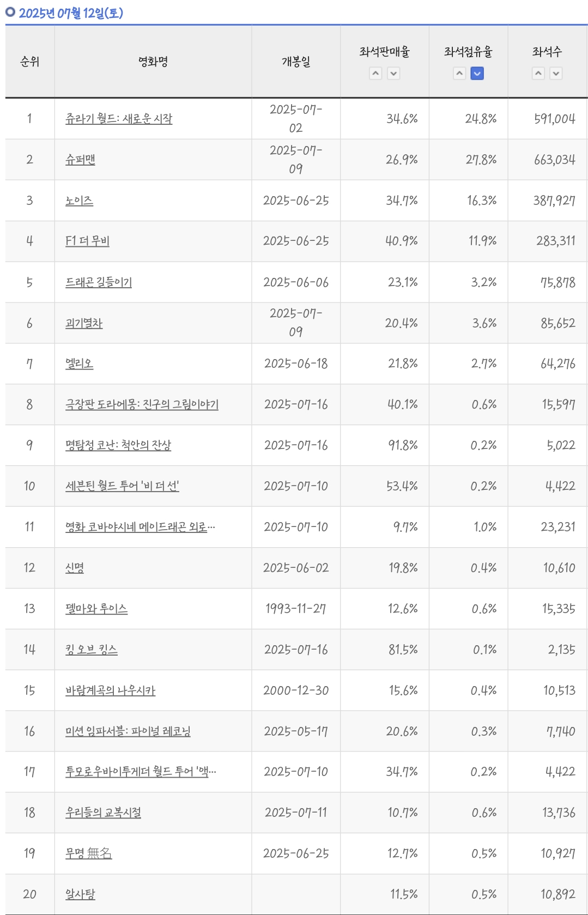The height and width of the screenshot is (915, 588).
Task: Open F1 더 무비 details
Action: pos(87,241)
